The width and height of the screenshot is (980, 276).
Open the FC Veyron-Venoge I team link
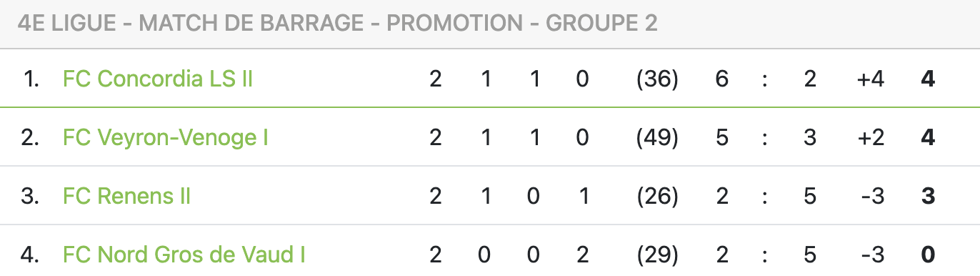pos(166,137)
